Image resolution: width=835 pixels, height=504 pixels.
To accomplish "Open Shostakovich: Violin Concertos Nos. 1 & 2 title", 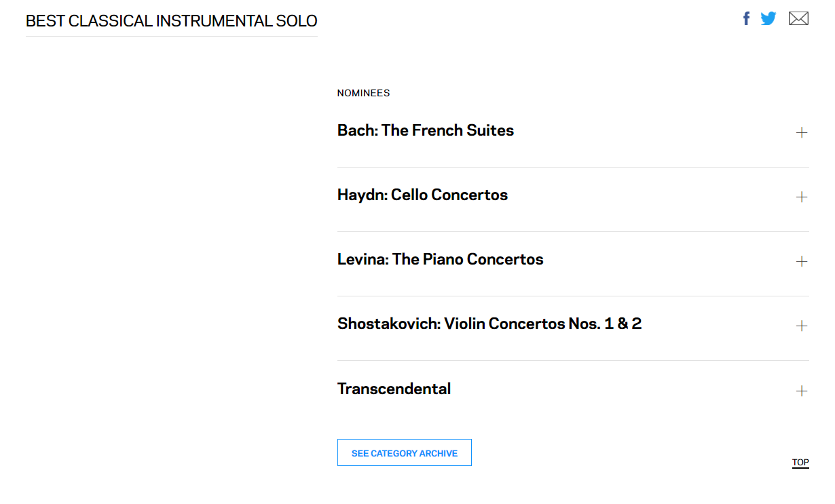I will 489,324.
